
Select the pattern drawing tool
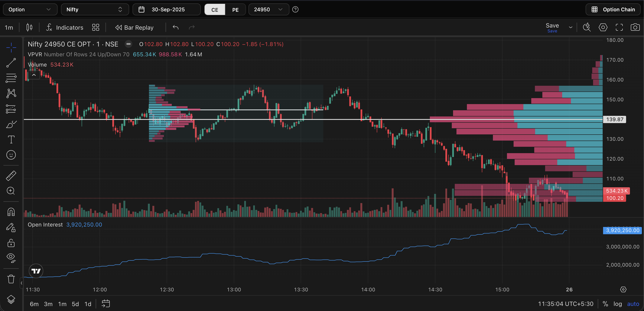[11, 93]
